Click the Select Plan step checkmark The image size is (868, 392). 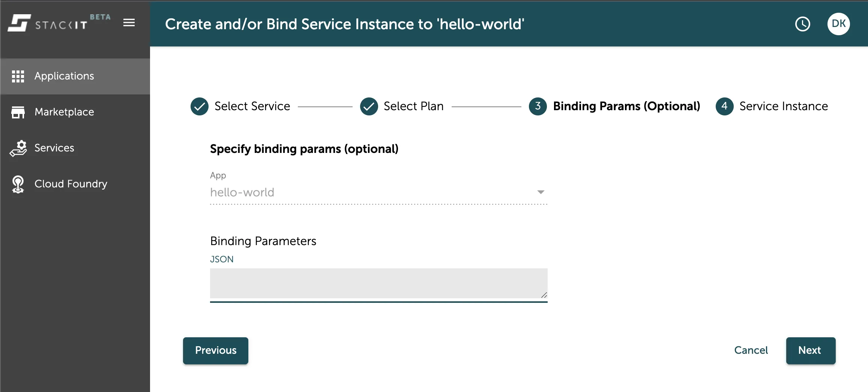tap(369, 106)
